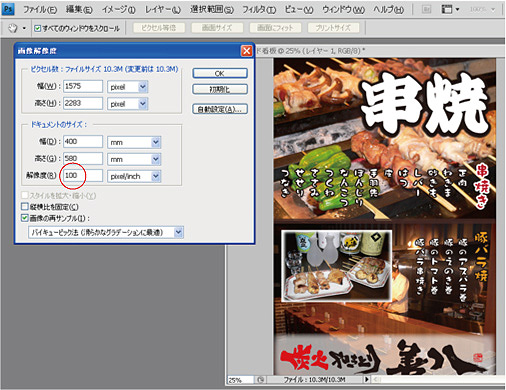Open pixel height unit dropdown
The width and height of the screenshot is (506, 390).
(143, 104)
